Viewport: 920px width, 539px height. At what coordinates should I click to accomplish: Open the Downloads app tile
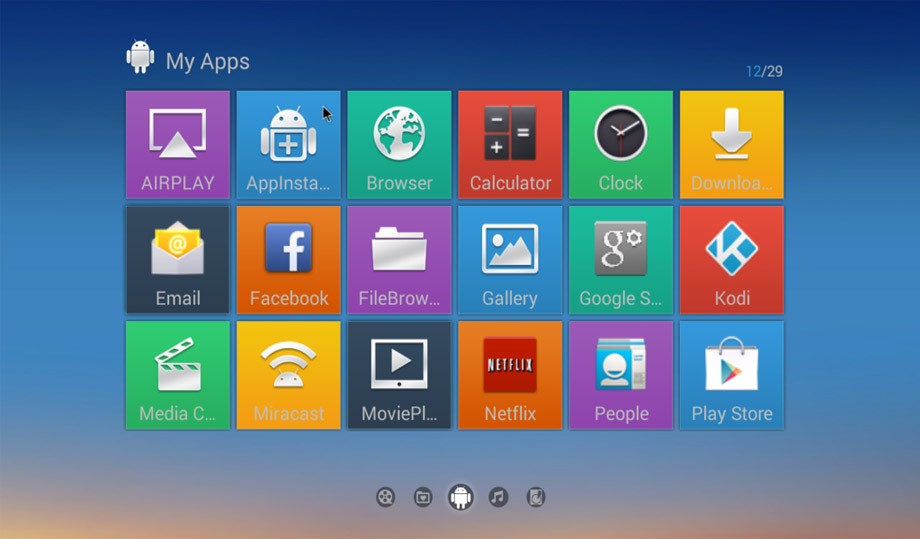pyautogui.click(x=732, y=144)
